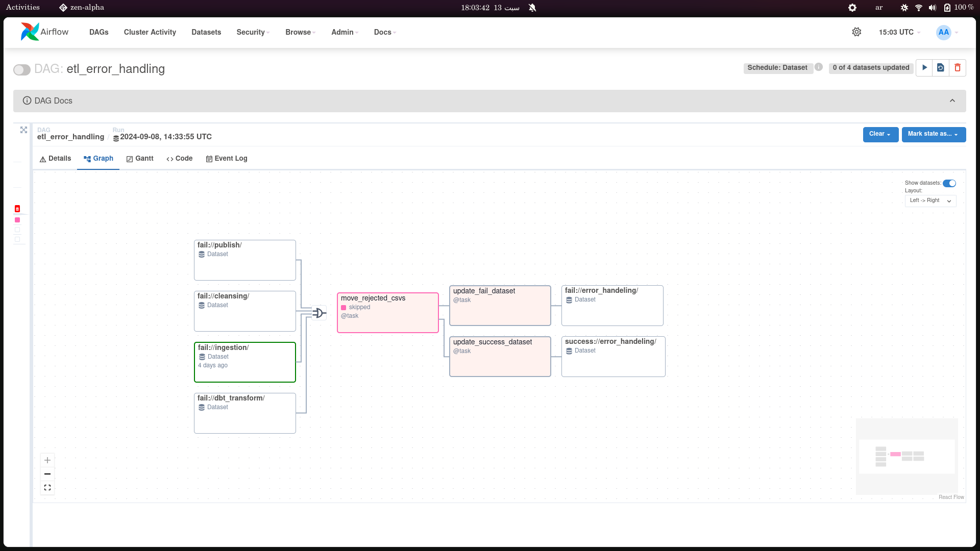980x551 pixels.
Task: Click the schedule info icon
Action: tap(819, 67)
